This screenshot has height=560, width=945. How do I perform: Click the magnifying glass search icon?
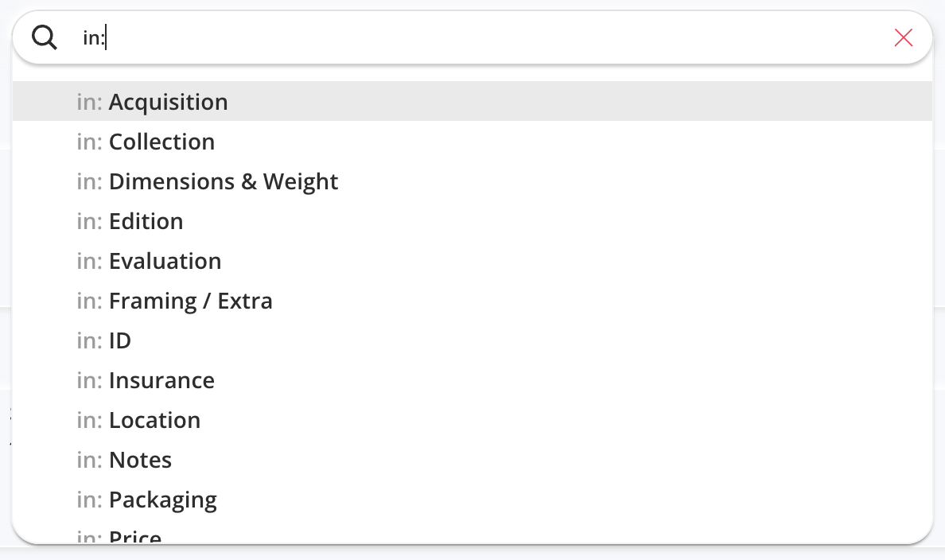point(45,37)
